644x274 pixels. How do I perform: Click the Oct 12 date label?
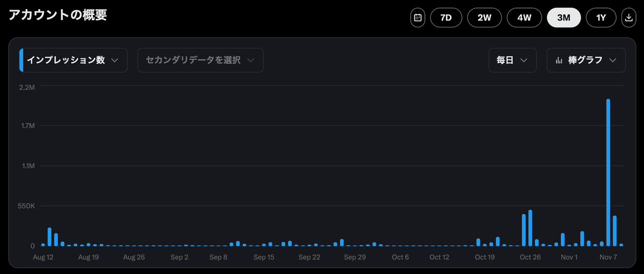[x=439, y=257]
